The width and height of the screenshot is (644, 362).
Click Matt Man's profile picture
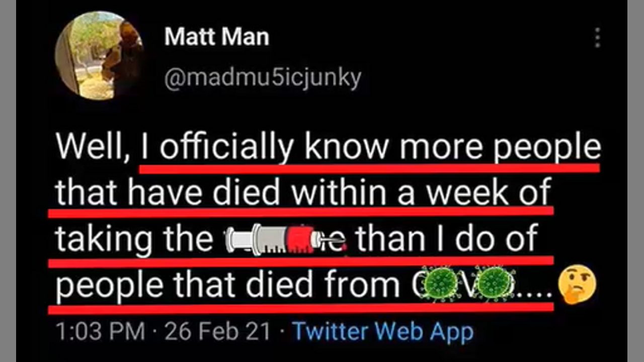[x=99, y=55]
